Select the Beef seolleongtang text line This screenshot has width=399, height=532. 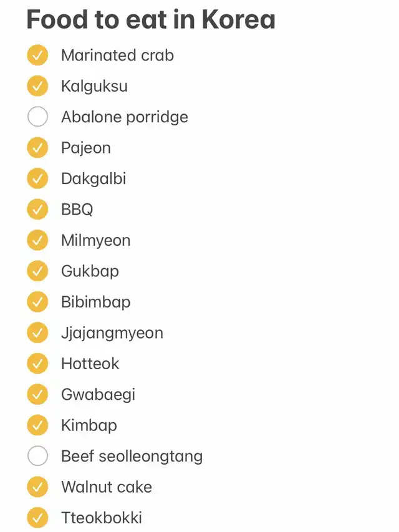point(132,457)
